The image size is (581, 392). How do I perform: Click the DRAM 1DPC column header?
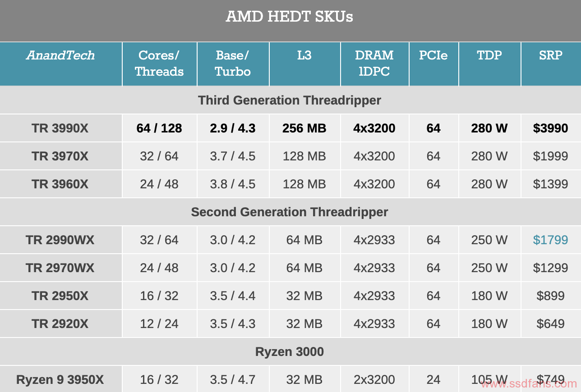pos(374,64)
